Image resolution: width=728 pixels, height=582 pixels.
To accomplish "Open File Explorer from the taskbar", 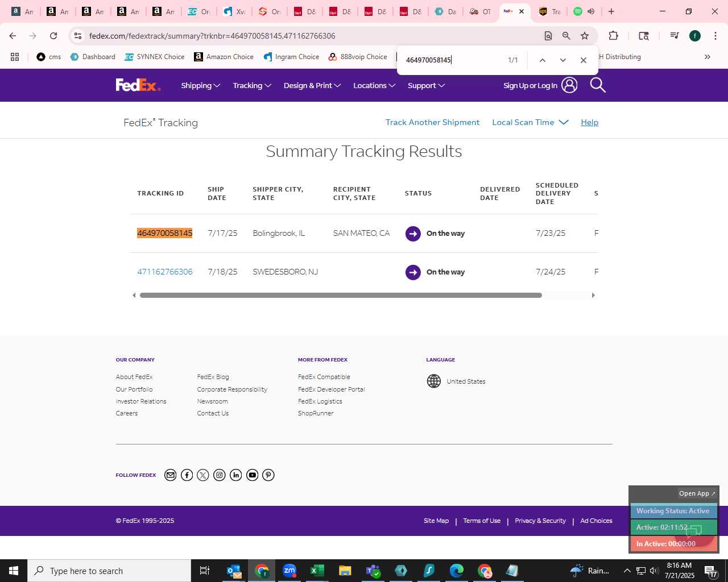I will pos(345,571).
